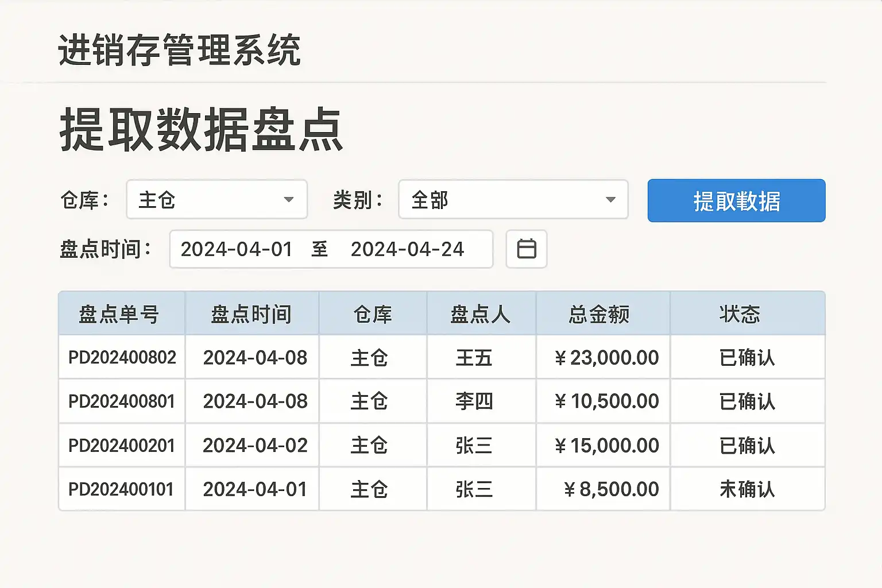882x588 pixels.
Task: Click the 状态 column header
Action: coord(740,314)
